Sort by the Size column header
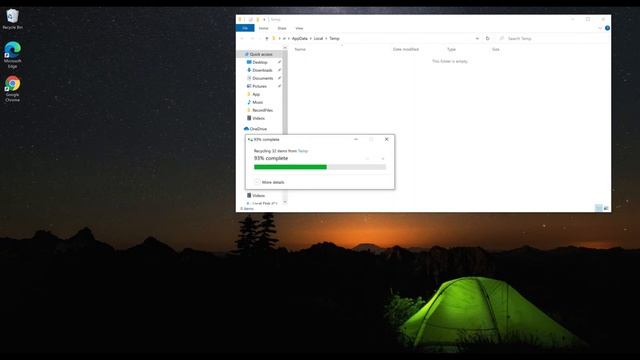This screenshot has width=640, height=360. (496, 49)
